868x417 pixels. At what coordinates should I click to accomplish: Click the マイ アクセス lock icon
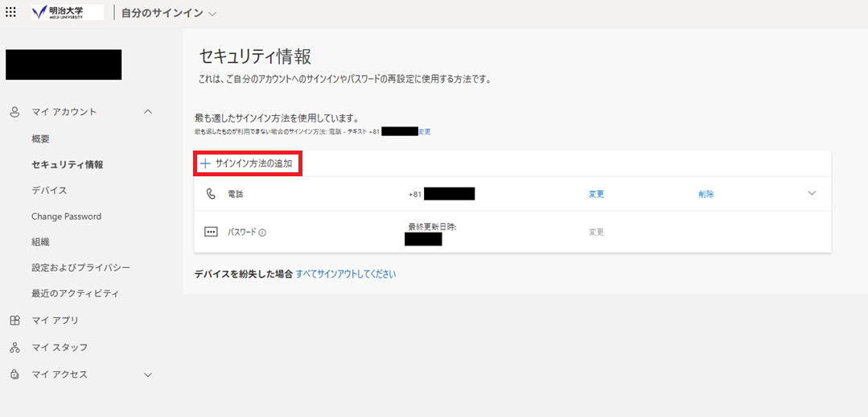click(x=14, y=374)
